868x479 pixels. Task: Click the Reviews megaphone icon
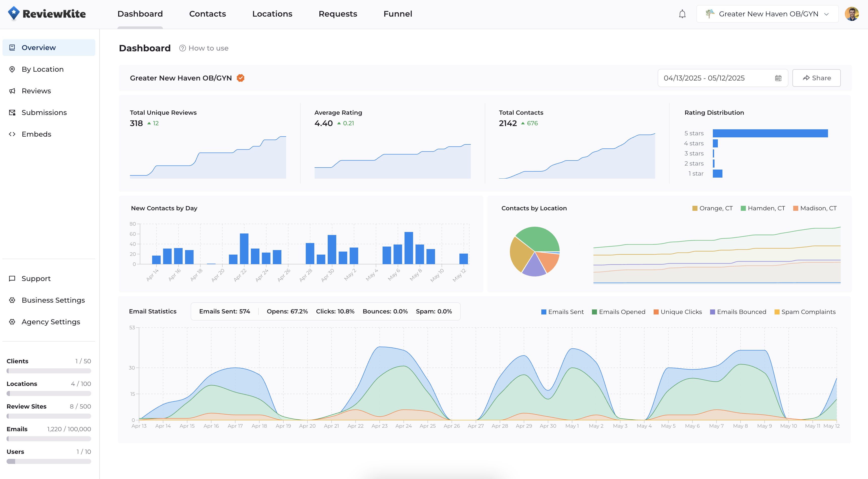12,91
